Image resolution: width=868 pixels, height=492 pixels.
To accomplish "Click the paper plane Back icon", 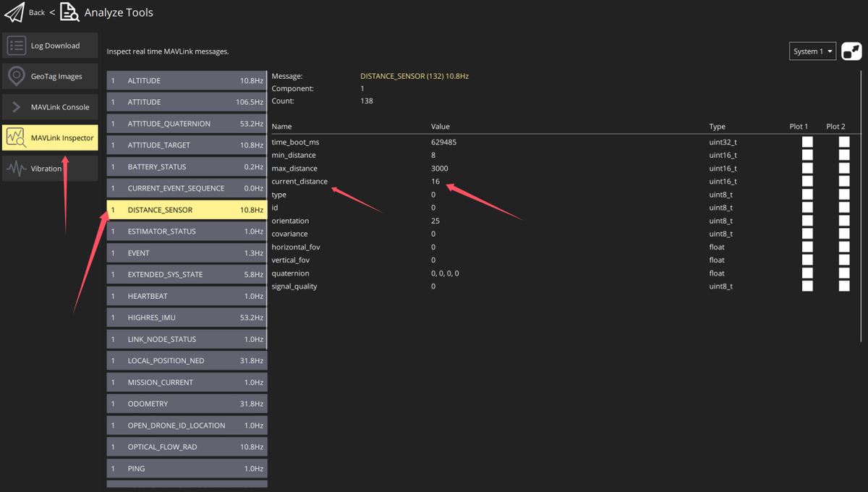I will click(14, 12).
